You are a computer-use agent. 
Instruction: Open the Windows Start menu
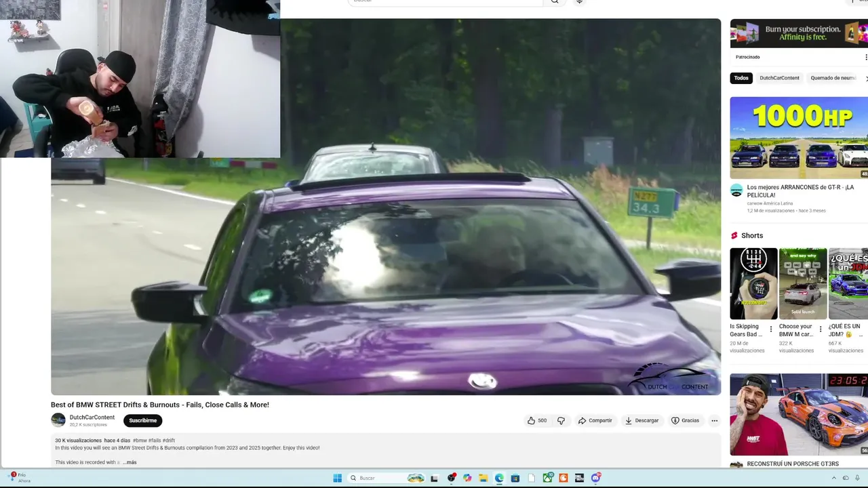337,478
